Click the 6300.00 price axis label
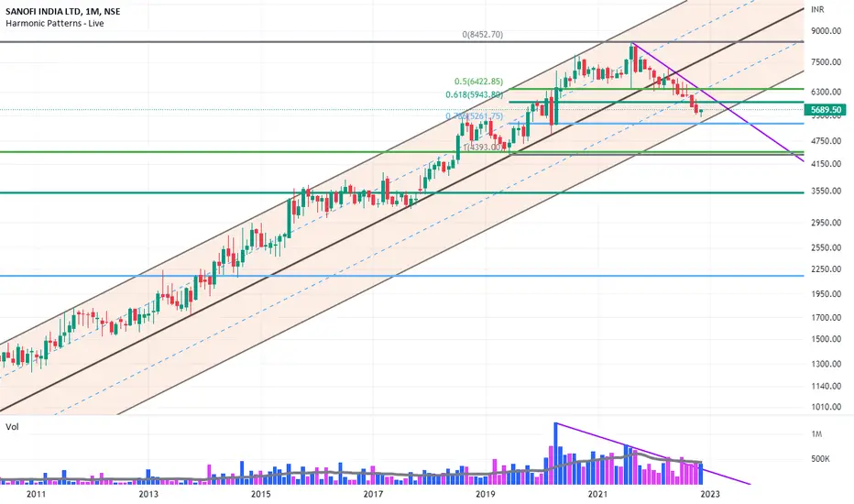Image resolution: width=854 pixels, height=504 pixels. click(x=826, y=92)
